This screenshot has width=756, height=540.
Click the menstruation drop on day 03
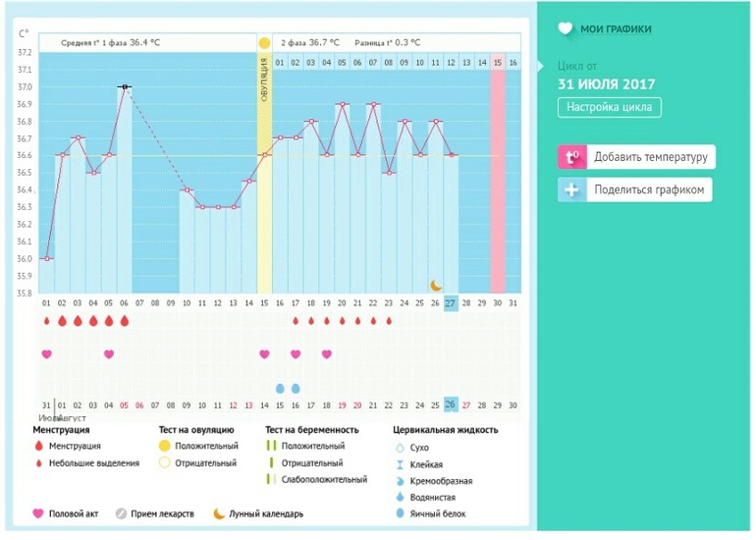coord(78,321)
